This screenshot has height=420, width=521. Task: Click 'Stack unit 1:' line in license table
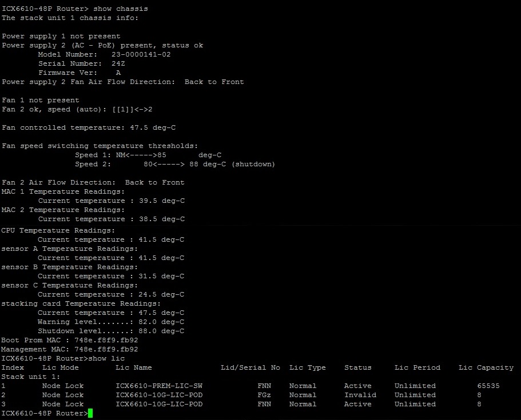tap(30, 377)
